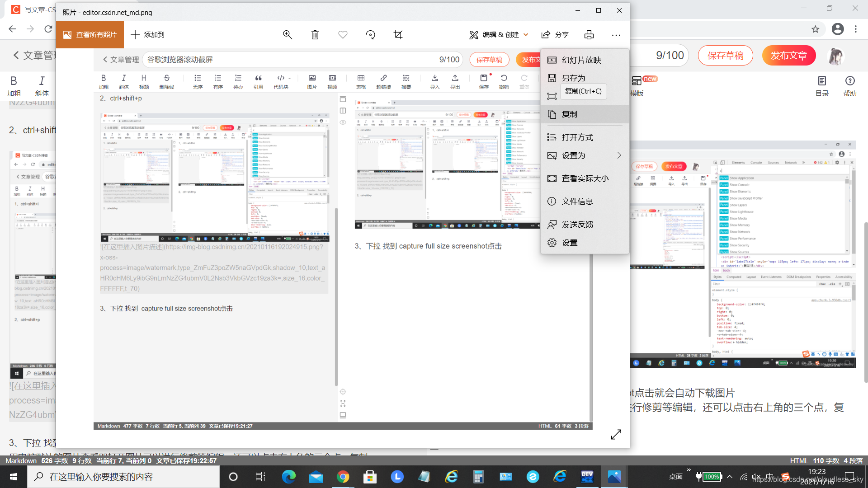This screenshot has height=488, width=868.
Task: Click the crop tool icon
Action: click(398, 35)
